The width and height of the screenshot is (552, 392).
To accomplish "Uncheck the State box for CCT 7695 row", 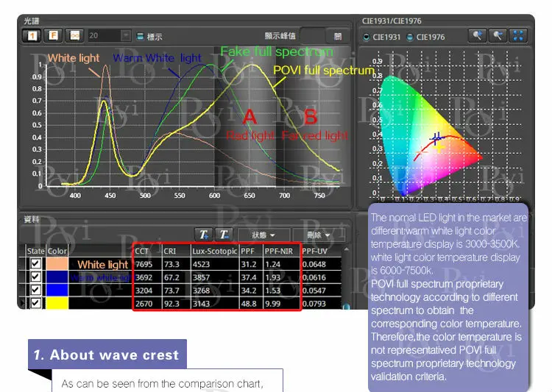I will (x=35, y=263).
